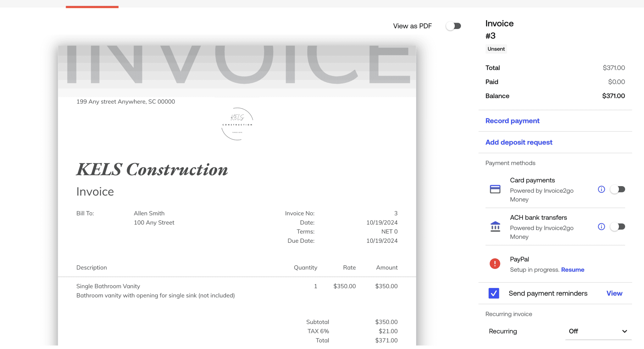
Task: Open ACH bank transfers info tooltip
Action: pos(601,226)
